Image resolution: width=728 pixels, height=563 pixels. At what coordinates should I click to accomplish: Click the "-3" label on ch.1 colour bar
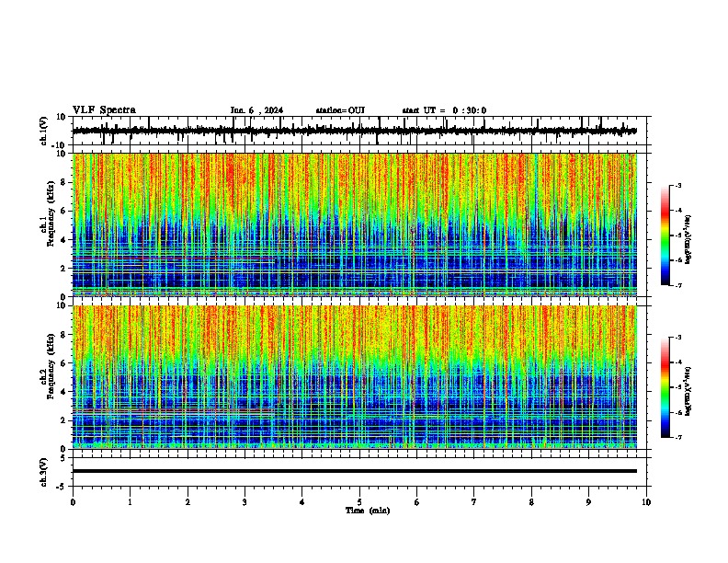click(677, 185)
